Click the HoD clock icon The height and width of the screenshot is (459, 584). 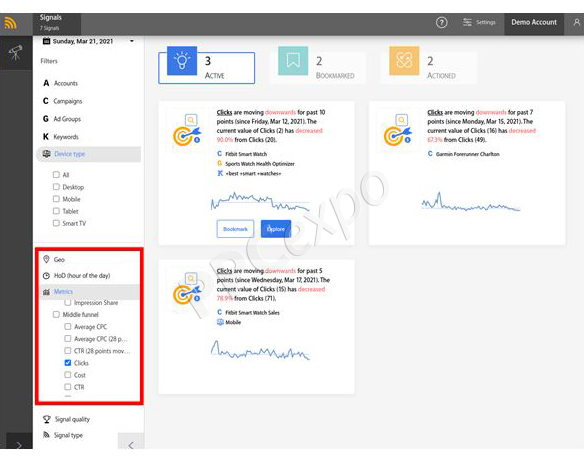click(46, 276)
